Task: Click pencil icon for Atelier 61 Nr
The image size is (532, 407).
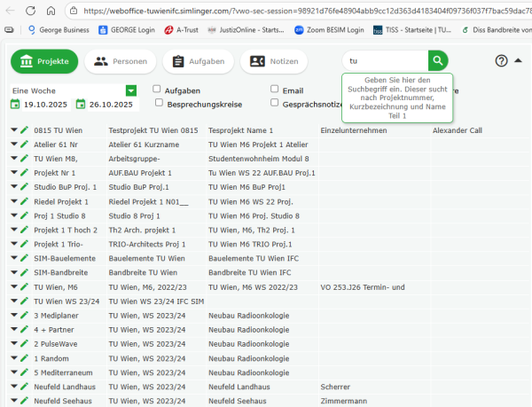Action: point(25,145)
